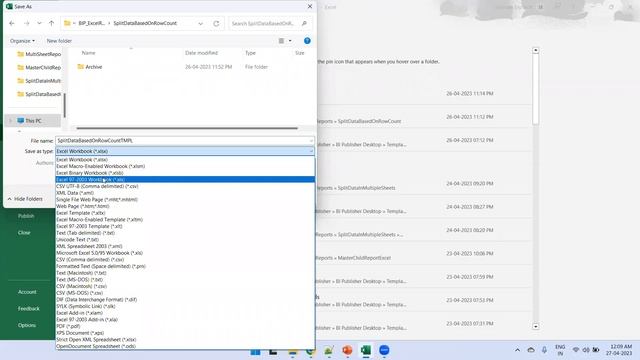Open MasterChildRep folder in navigation pane
Screen dimensions: 640x360
coord(39,67)
